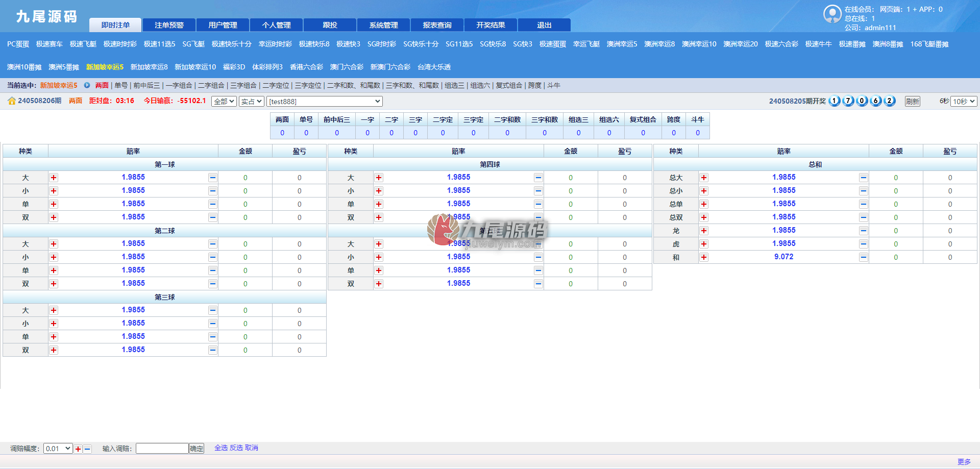Click minus button beside 调赔幅度 dropdown
This screenshot has width=980, height=469.
[x=87, y=449]
